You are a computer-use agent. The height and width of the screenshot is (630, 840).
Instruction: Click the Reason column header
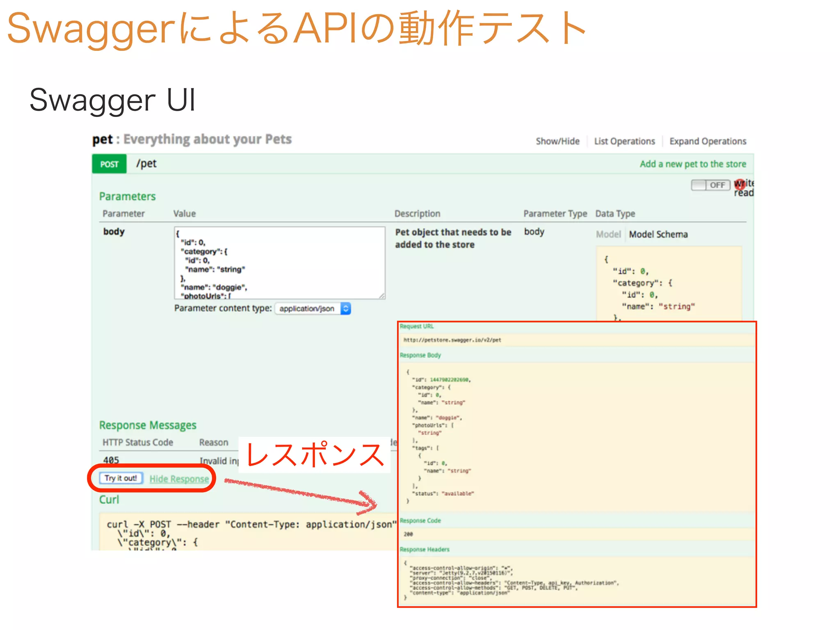click(214, 443)
